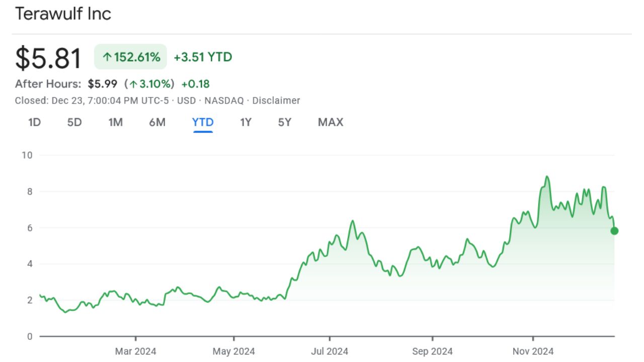
Task: Click the NASDAQ exchange label
Action: [x=224, y=101]
